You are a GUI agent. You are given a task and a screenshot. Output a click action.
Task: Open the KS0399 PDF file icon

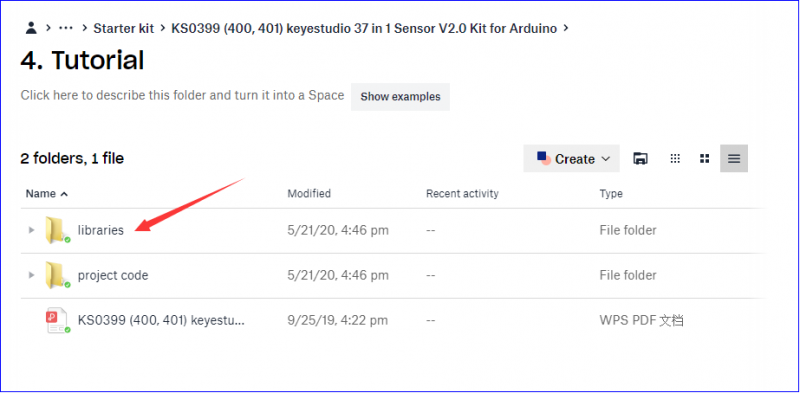56,321
